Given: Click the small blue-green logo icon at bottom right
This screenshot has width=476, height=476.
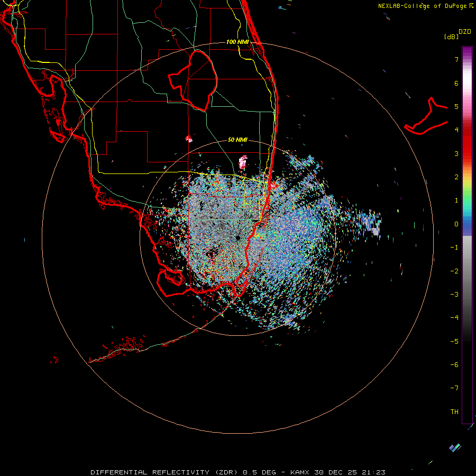Looking at the screenshot, I should [x=455, y=448].
